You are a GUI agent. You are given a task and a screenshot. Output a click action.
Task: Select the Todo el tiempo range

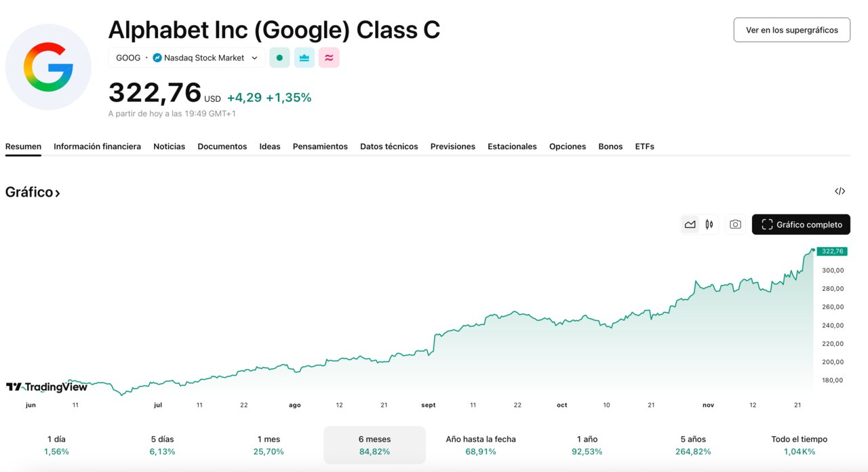point(799,445)
